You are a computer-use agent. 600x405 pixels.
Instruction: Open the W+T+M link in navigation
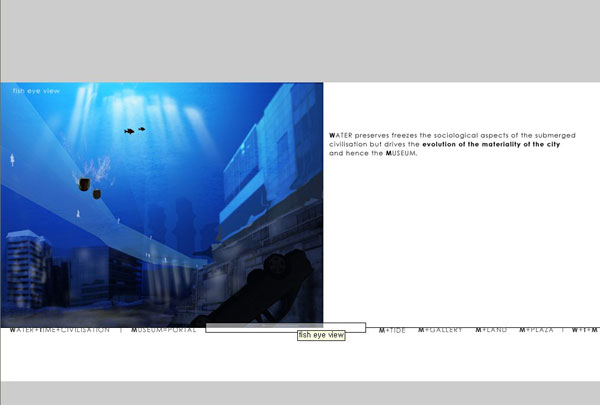coord(584,330)
